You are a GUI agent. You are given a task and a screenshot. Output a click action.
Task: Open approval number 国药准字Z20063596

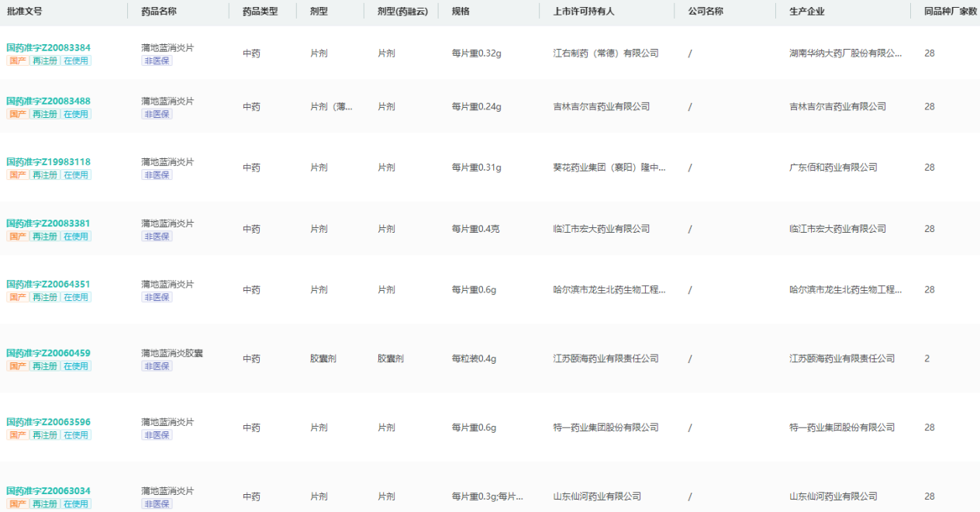48,422
